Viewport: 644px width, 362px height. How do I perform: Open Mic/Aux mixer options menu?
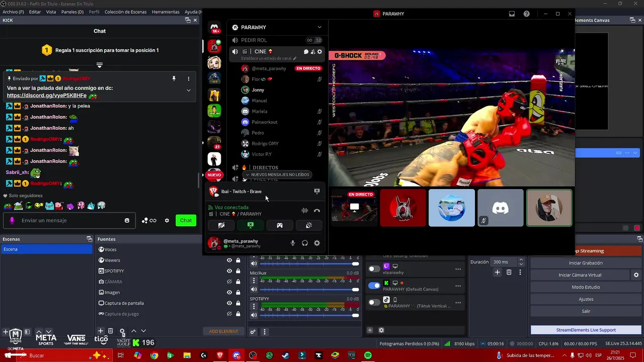coord(254,281)
